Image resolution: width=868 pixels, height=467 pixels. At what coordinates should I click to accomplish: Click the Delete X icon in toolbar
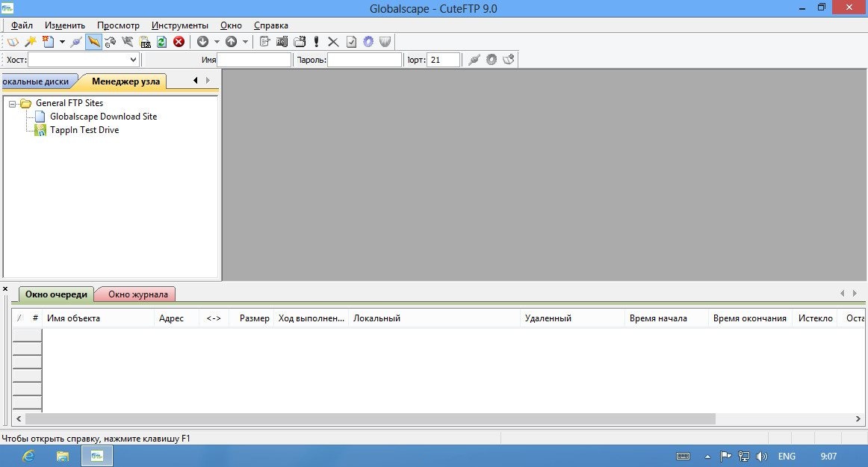(x=333, y=42)
